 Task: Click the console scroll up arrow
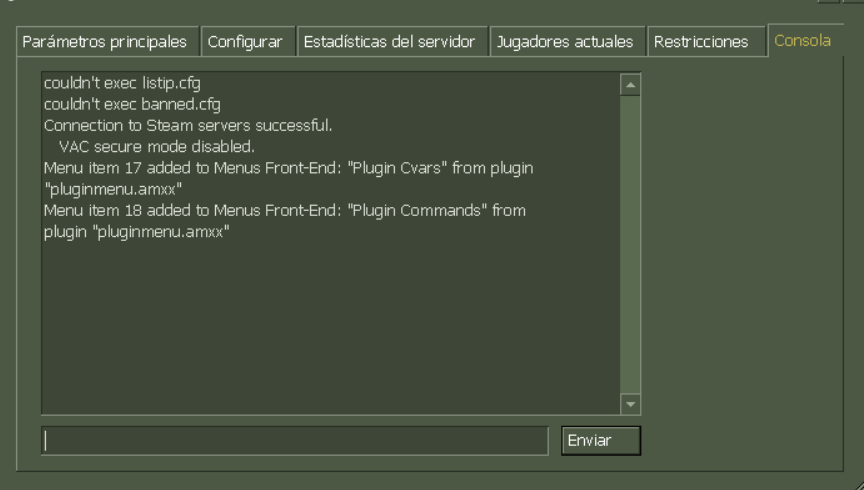pos(630,85)
